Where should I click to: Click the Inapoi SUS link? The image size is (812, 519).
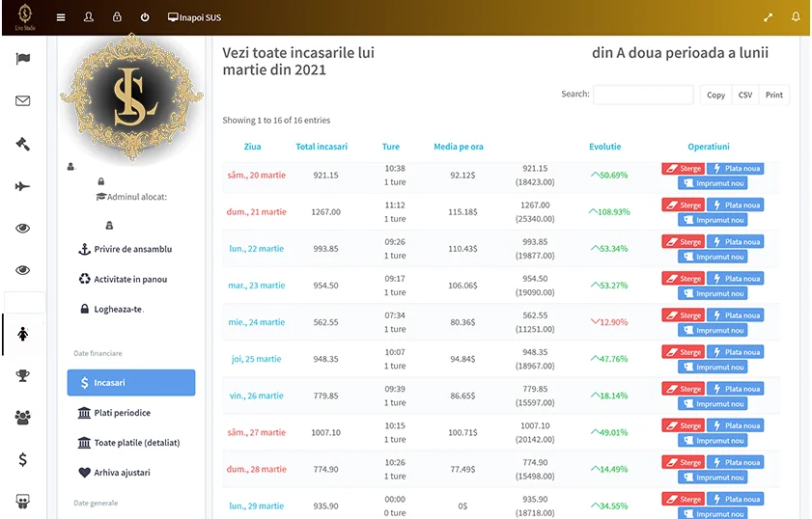[x=194, y=17]
